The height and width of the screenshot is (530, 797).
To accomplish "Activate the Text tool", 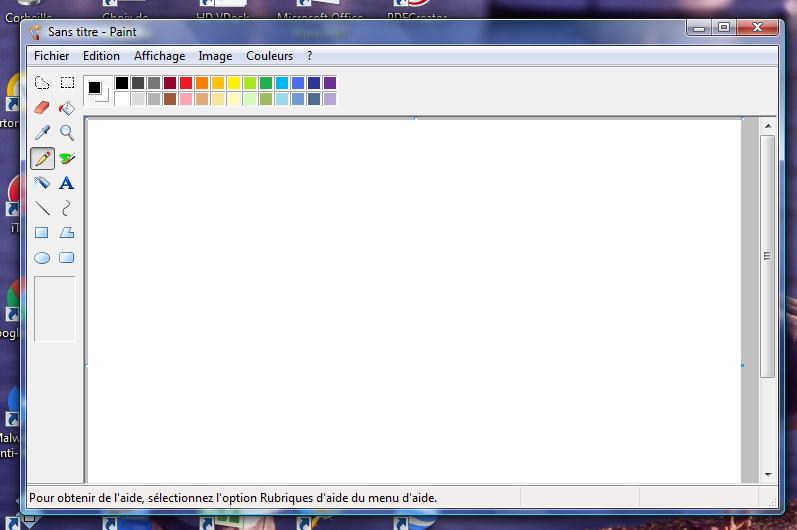I will (x=67, y=183).
